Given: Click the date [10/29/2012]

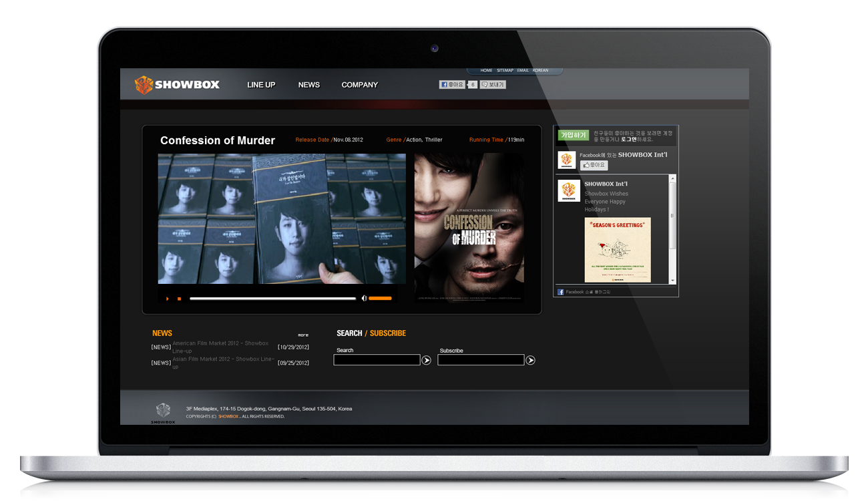Looking at the screenshot, I should pyautogui.click(x=293, y=347).
